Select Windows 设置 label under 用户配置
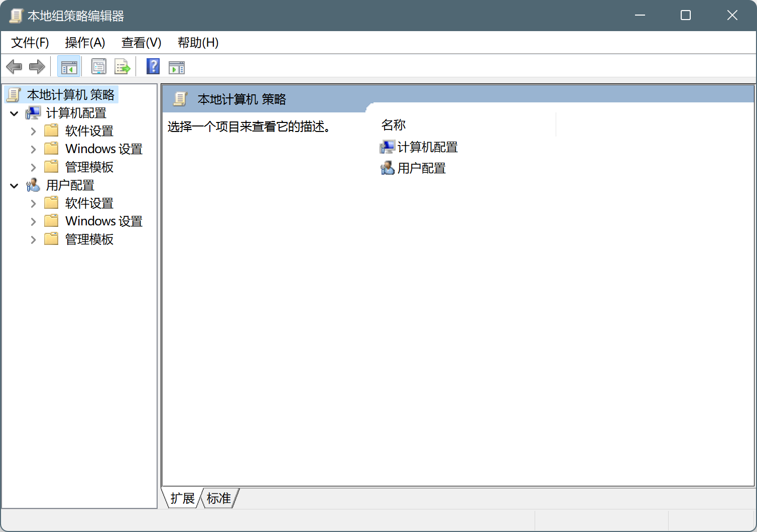The image size is (757, 532). pos(104,221)
